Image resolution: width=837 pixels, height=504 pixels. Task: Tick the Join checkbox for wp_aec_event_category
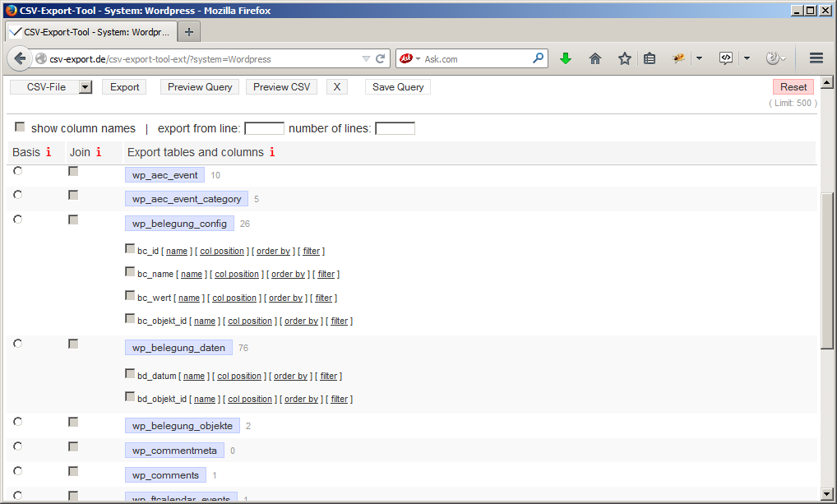click(73, 195)
